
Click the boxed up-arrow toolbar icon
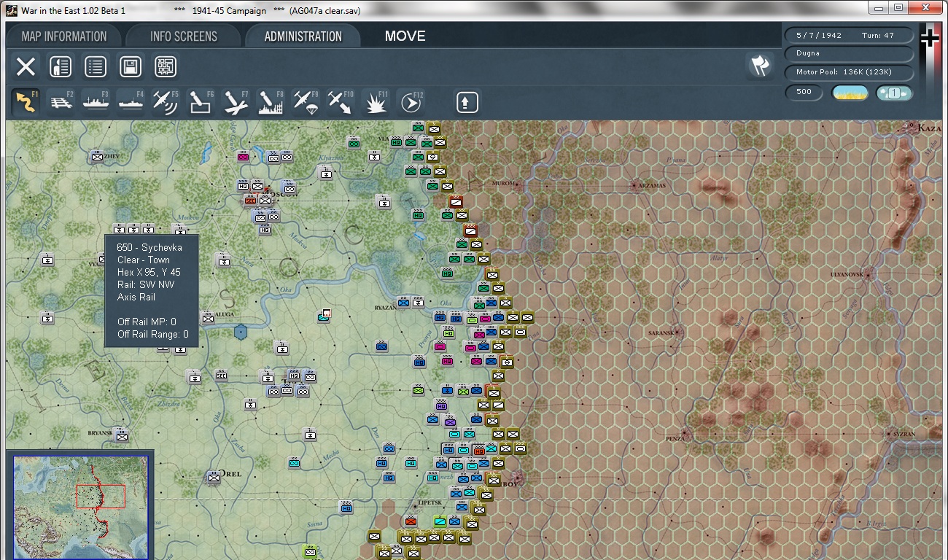467,102
